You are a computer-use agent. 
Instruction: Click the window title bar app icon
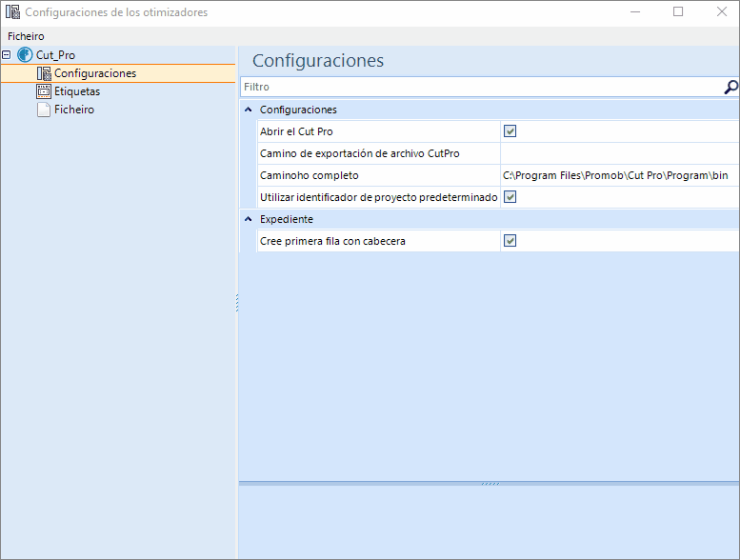pyautogui.click(x=12, y=11)
